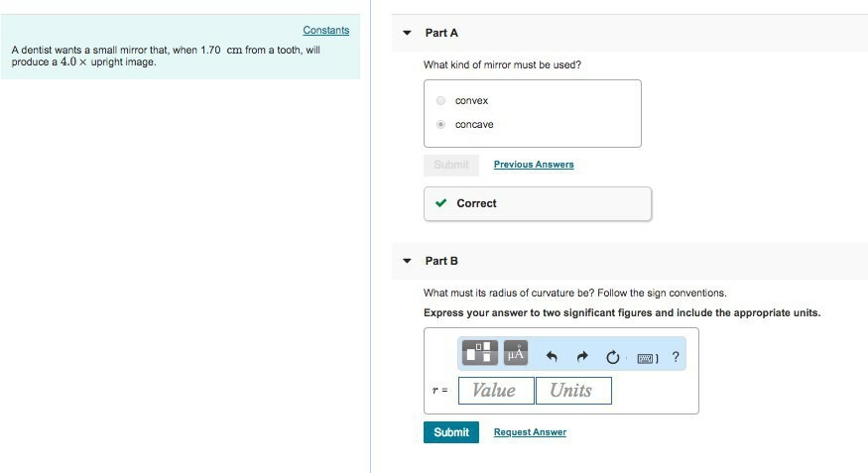
Task: Collapse the Part A section
Action: pyautogui.click(x=407, y=33)
